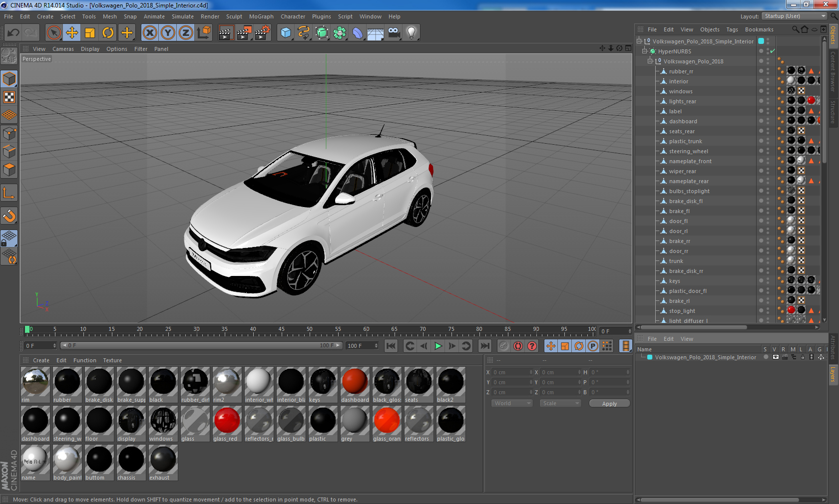
Task: Enable Polygons mode in left toolbar
Action: [9, 170]
